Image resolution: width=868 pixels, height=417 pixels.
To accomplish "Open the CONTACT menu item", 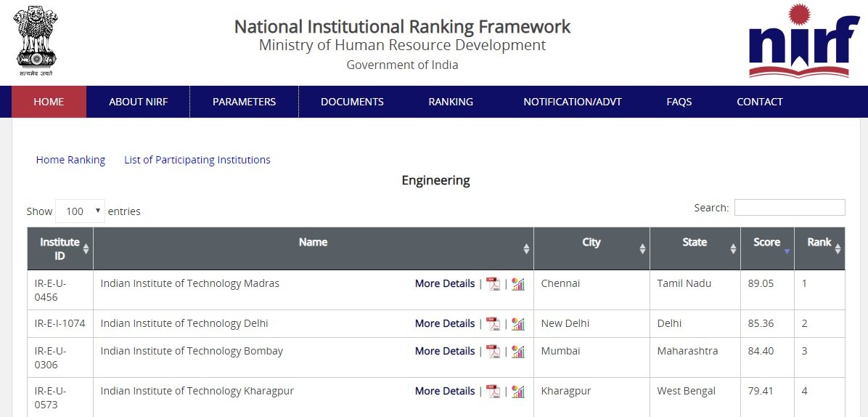I will tap(759, 102).
